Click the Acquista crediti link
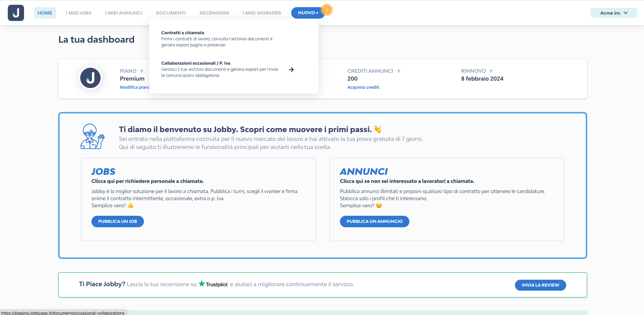The image size is (644, 315). pos(363,87)
